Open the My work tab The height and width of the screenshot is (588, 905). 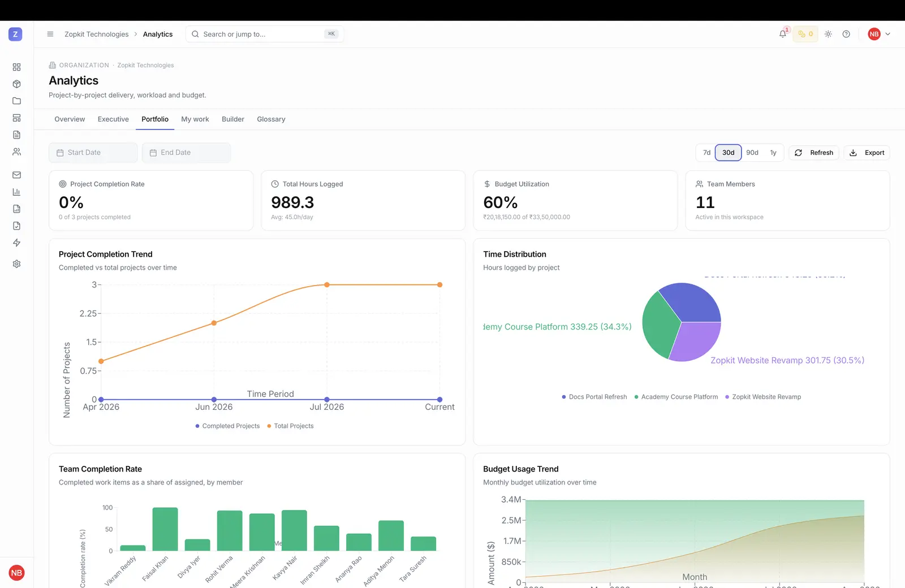195,119
